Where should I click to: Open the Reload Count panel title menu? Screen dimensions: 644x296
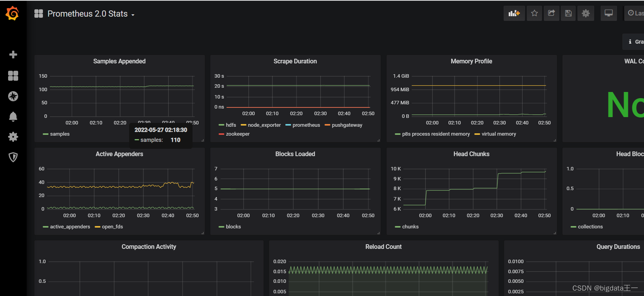coord(383,247)
